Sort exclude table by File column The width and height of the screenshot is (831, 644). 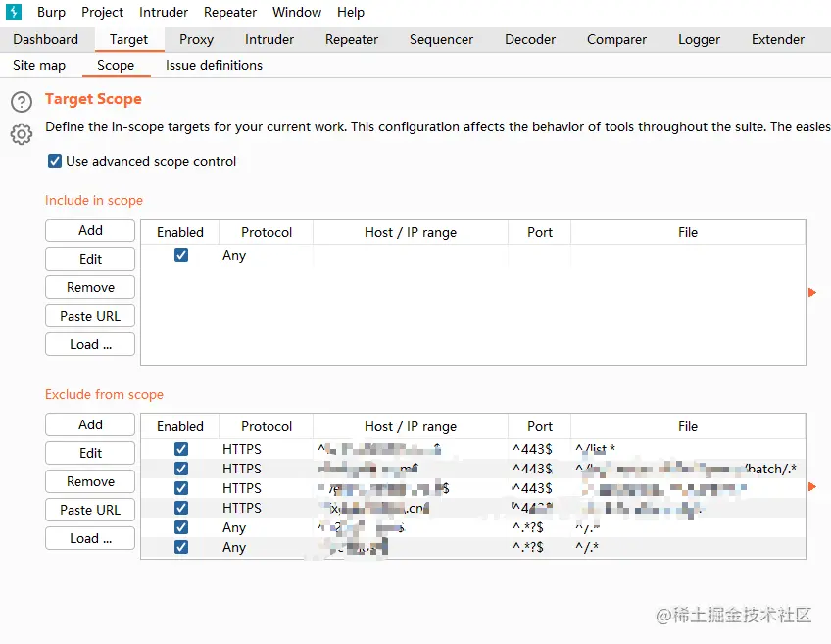tap(688, 426)
